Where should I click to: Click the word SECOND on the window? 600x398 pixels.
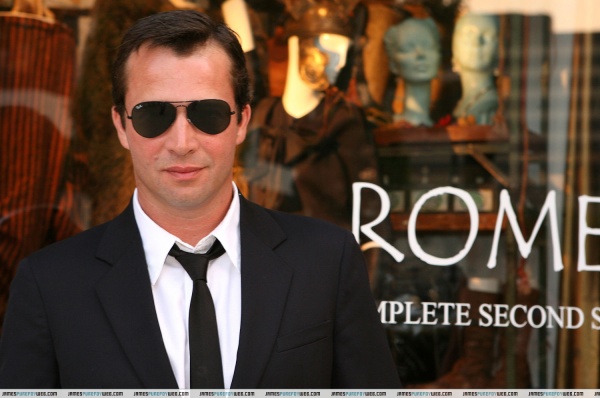click(531, 316)
